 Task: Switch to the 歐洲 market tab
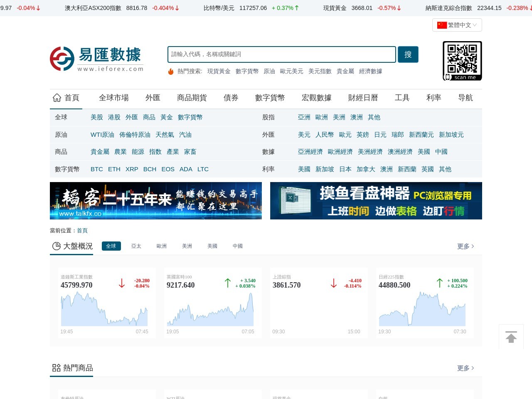162,246
